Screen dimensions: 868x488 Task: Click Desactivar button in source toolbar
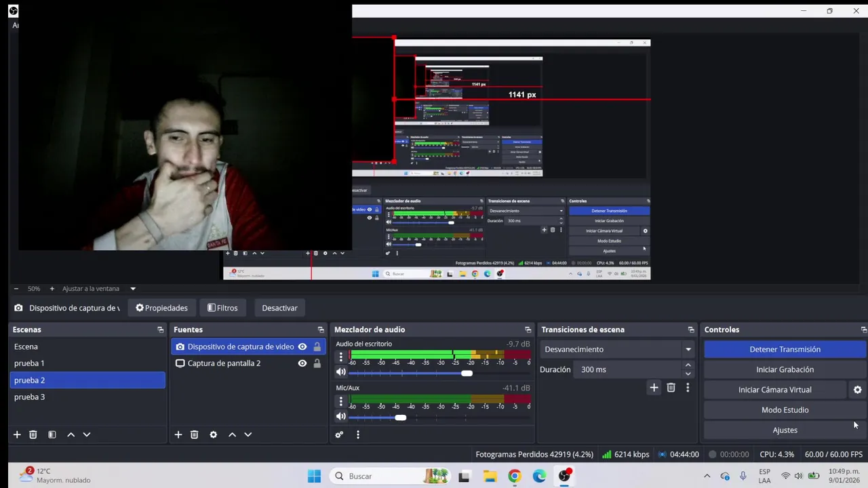tap(279, 308)
